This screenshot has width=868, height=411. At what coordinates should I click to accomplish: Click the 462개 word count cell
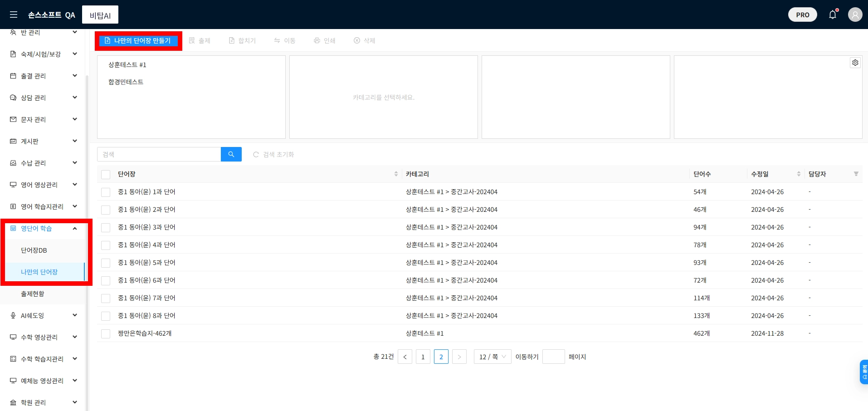[x=702, y=333]
